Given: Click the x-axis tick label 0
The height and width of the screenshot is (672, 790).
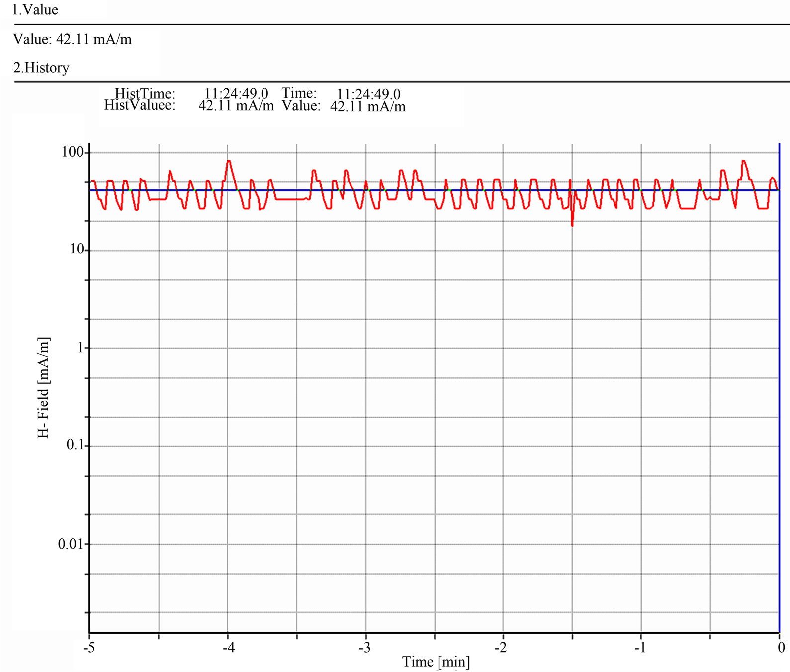Looking at the screenshot, I should point(781,647).
